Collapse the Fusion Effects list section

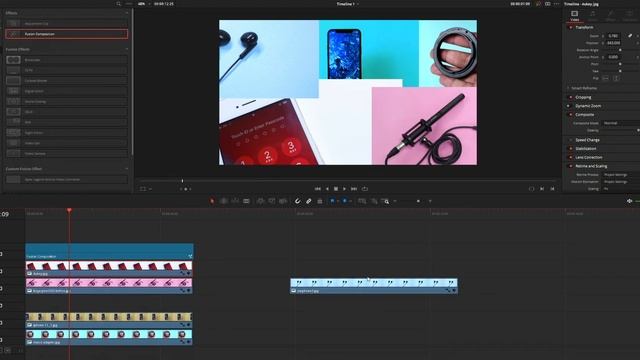pyautogui.click(x=127, y=49)
